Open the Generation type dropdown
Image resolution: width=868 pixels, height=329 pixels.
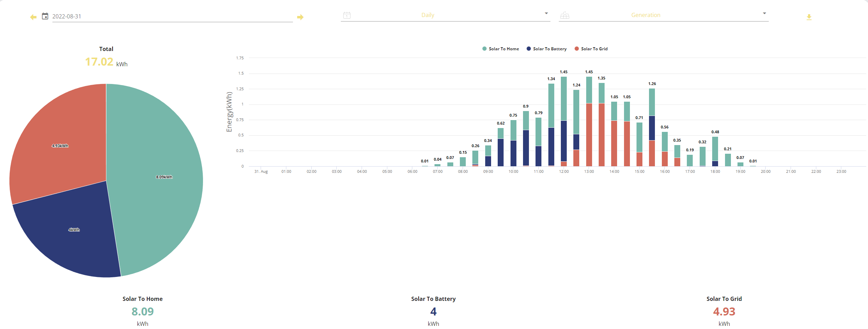pyautogui.click(x=664, y=15)
